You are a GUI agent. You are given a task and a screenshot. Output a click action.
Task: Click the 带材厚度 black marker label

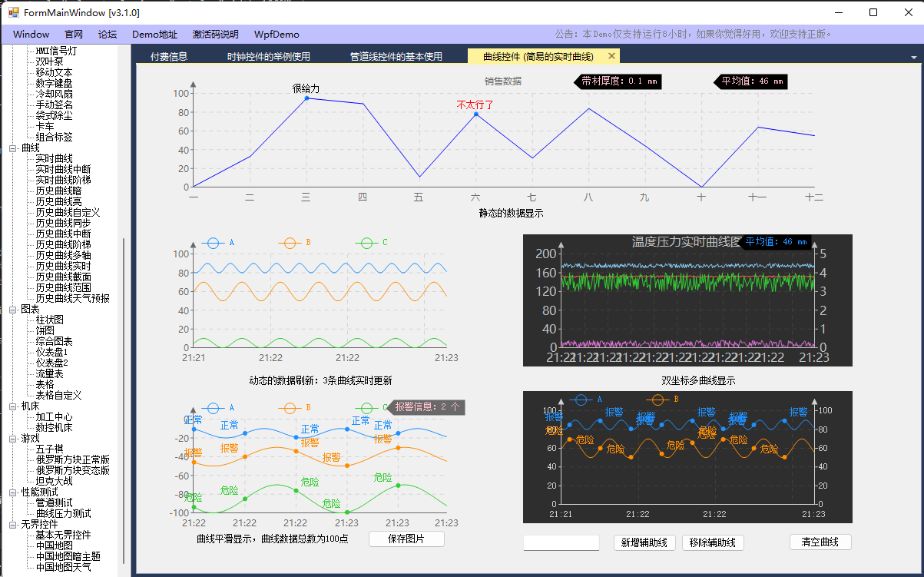618,81
